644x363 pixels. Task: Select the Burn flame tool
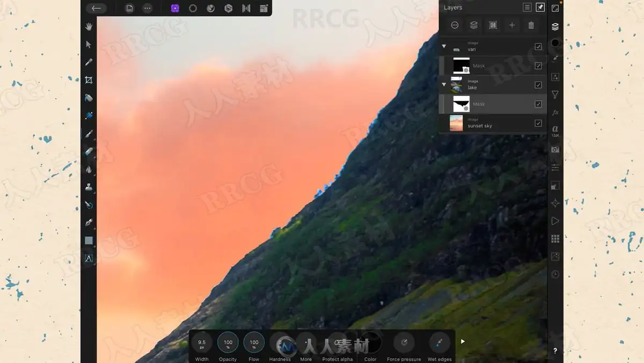(89, 169)
